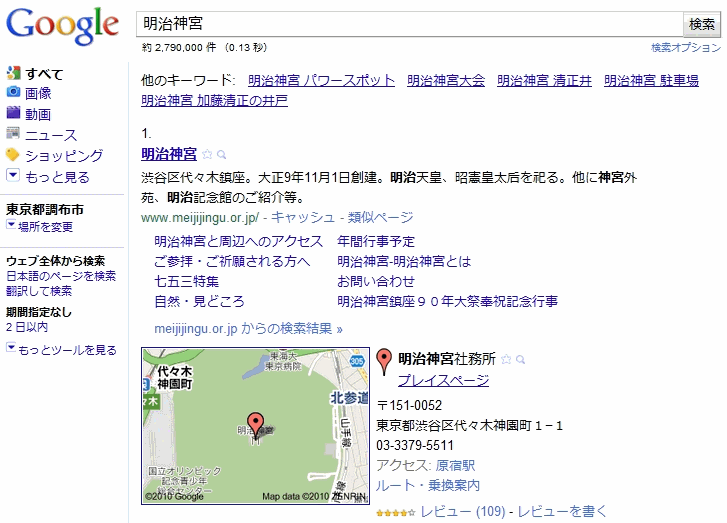The width and height of the screenshot is (727, 523).
Task: Click the magnifier preview icon beside 明治神宮社務所
Action: point(521,359)
